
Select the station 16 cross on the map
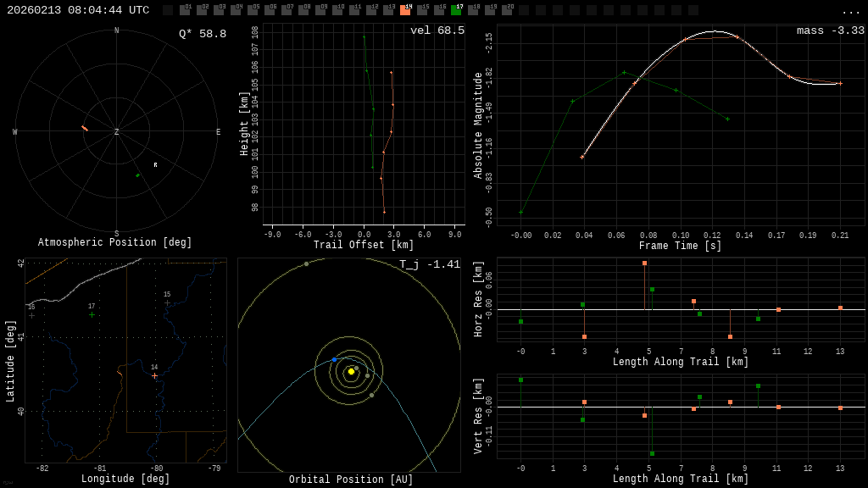(x=31, y=315)
